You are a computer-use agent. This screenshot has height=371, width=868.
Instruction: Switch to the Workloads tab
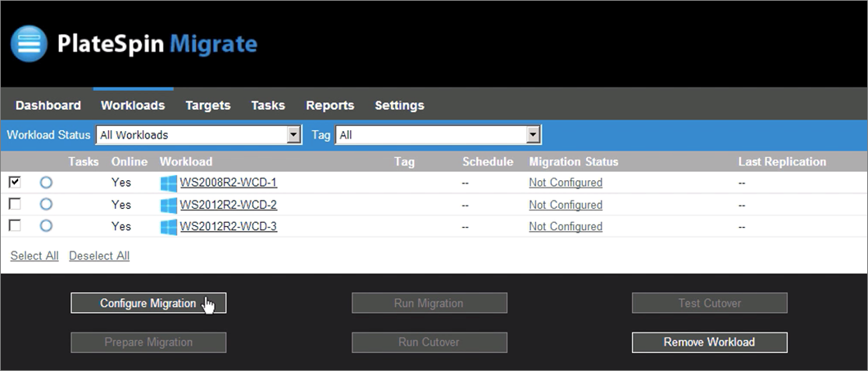click(133, 105)
